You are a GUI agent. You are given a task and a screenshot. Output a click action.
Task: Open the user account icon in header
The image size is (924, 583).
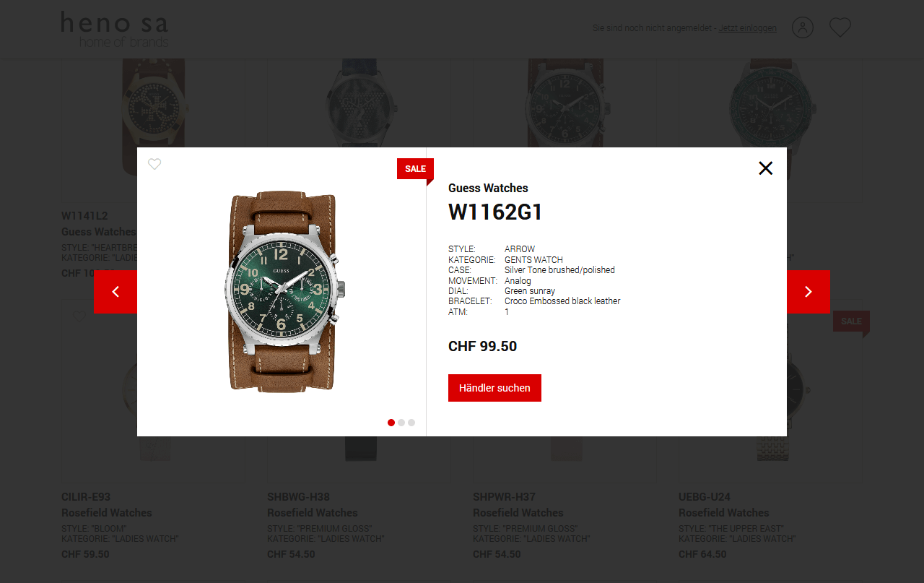pyautogui.click(x=803, y=27)
